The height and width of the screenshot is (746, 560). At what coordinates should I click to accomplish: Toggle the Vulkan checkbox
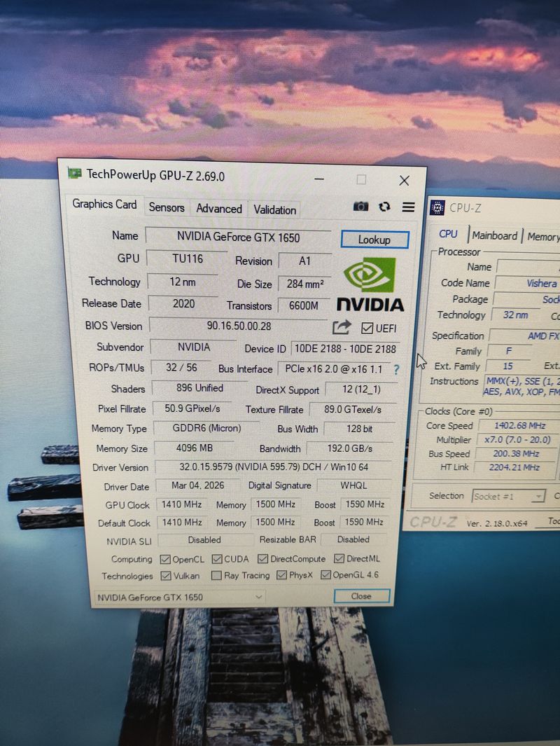[x=165, y=576]
